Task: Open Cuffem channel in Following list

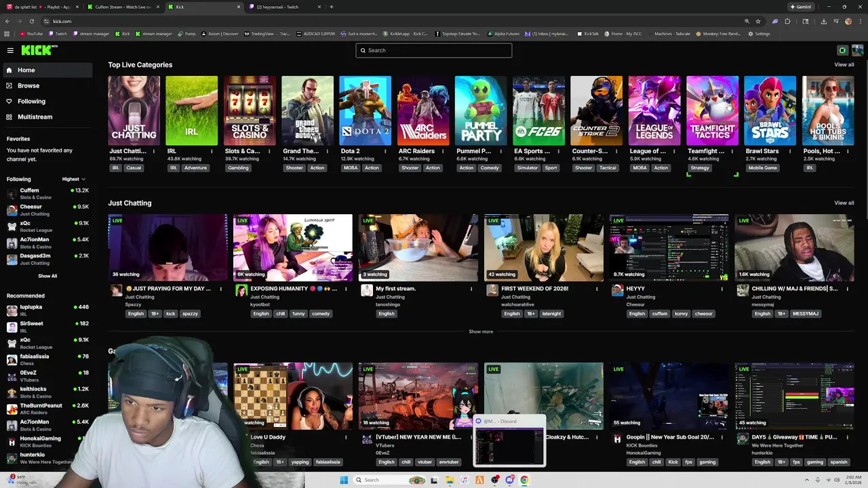Action: coord(47,193)
